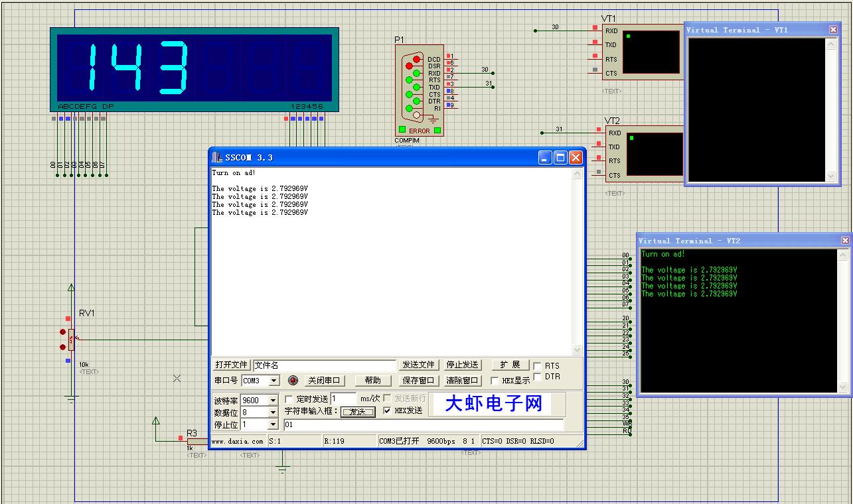Click the TXD pin label on VT2
The image size is (853, 504).
(614, 147)
